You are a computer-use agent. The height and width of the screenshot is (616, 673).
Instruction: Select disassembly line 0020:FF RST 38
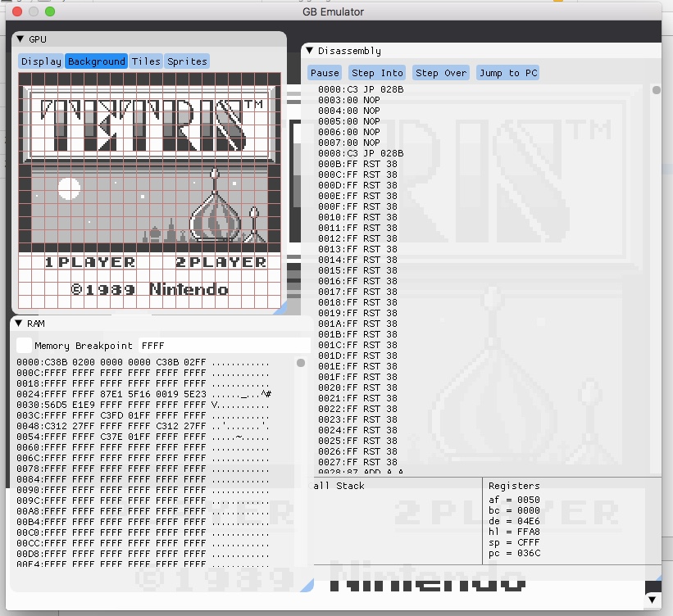(357, 387)
